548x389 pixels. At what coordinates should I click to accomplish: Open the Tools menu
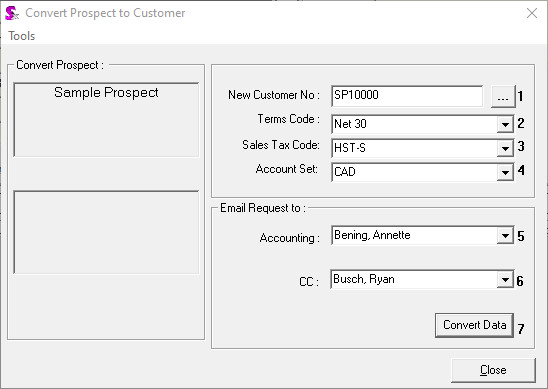click(22, 36)
